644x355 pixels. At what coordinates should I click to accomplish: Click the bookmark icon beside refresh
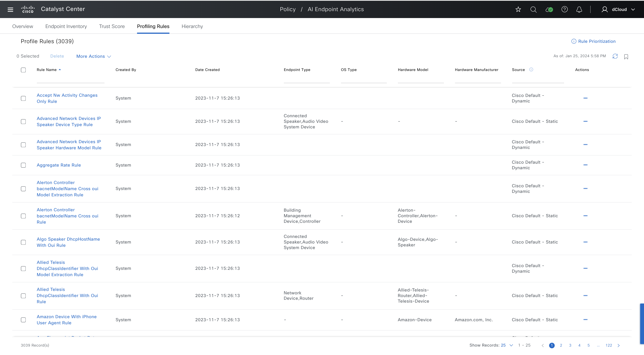(626, 57)
